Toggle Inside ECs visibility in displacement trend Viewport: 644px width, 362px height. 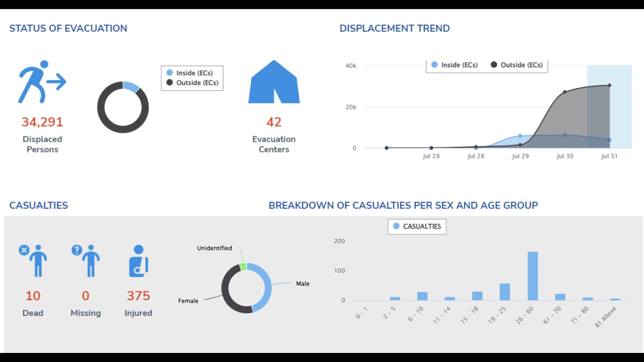tap(458, 65)
